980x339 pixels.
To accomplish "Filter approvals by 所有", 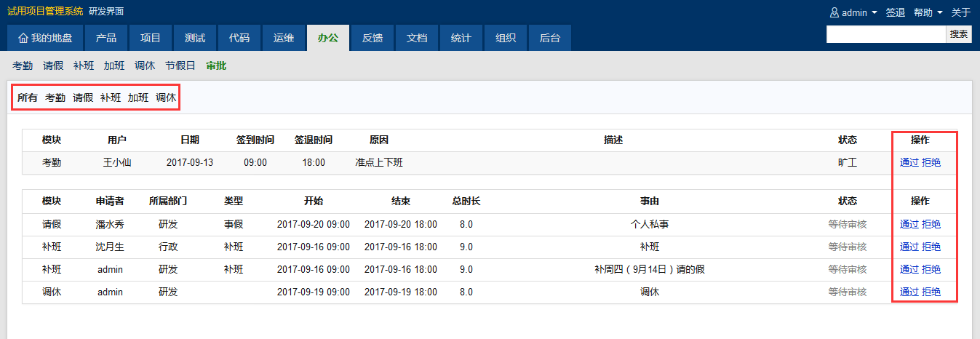I will click(x=28, y=97).
